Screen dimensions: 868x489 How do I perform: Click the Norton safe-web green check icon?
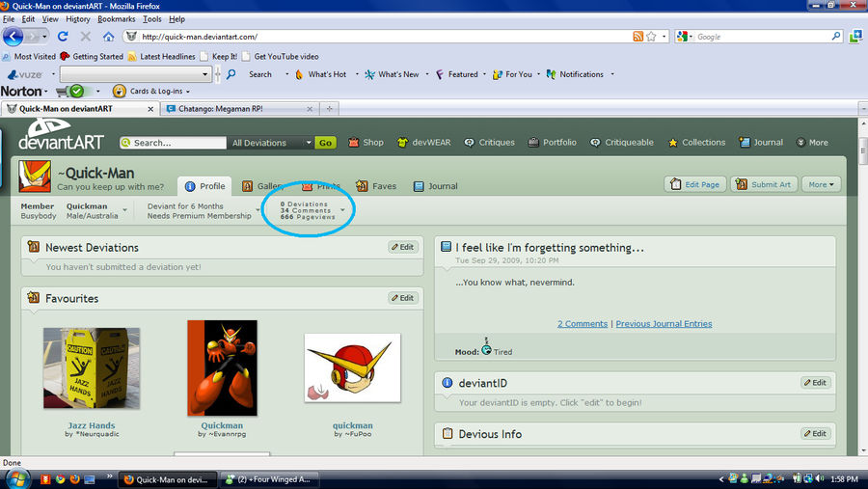coord(77,91)
